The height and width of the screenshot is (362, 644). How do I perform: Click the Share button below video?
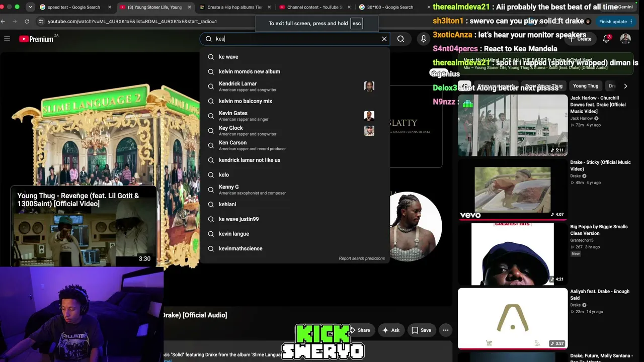(x=360, y=330)
